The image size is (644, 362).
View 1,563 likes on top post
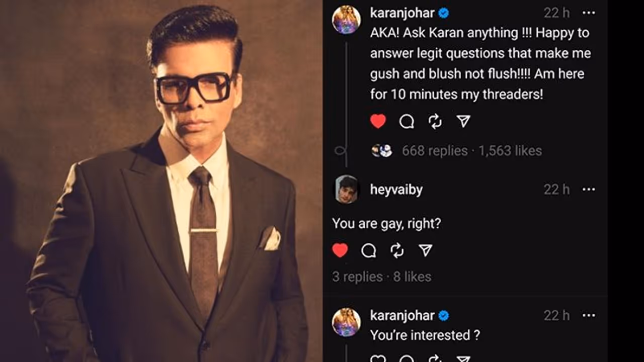510,151
